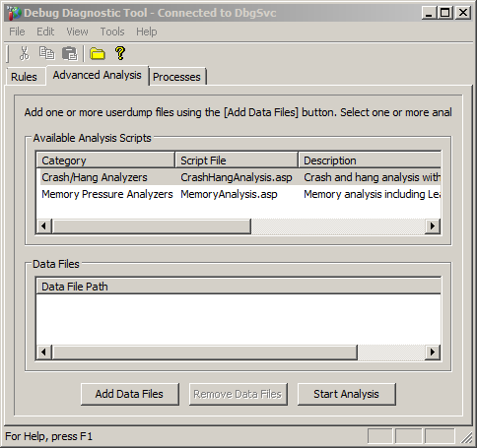477x448 pixels.
Task: Click scripts list horizontal scrollbar thumb
Action: pos(152,226)
